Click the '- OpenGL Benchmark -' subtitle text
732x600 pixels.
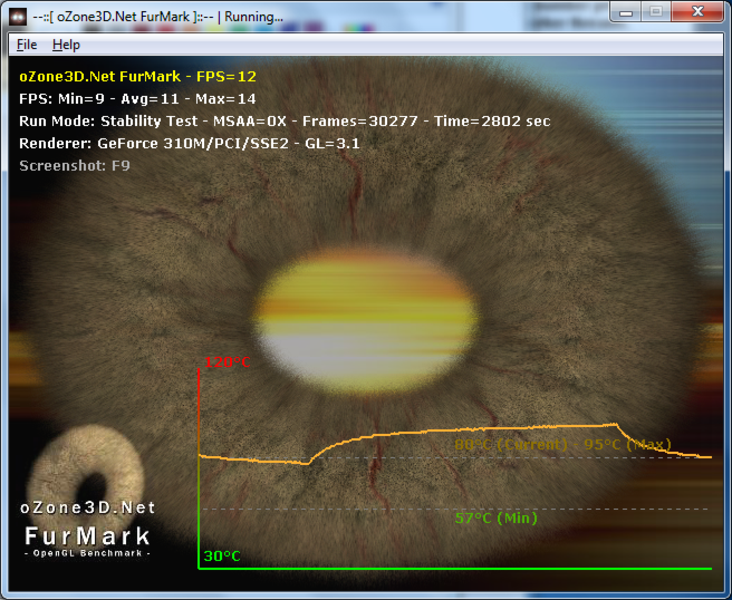tap(87, 553)
